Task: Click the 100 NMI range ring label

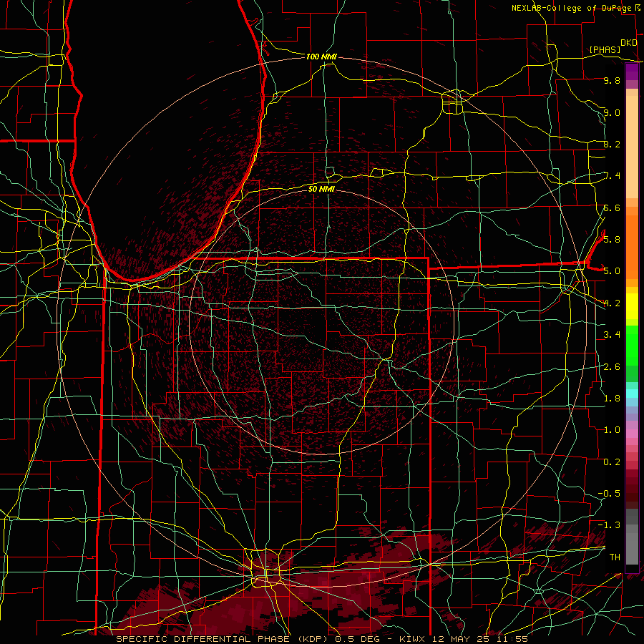Action: click(321, 57)
